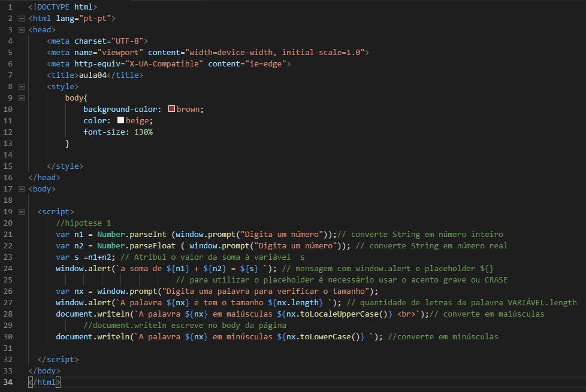
Task: Collapse the style block fold on line 8
Action: click(22, 87)
